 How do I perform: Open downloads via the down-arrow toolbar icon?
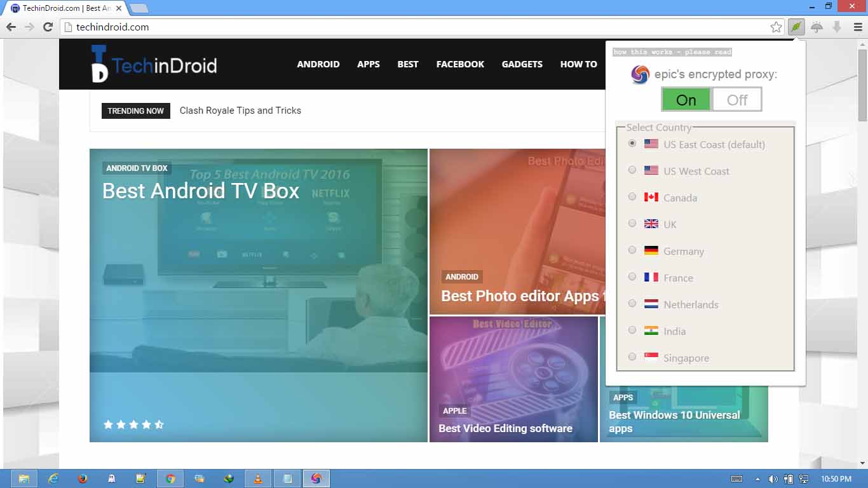pyautogui.click(x=837, y=27)
